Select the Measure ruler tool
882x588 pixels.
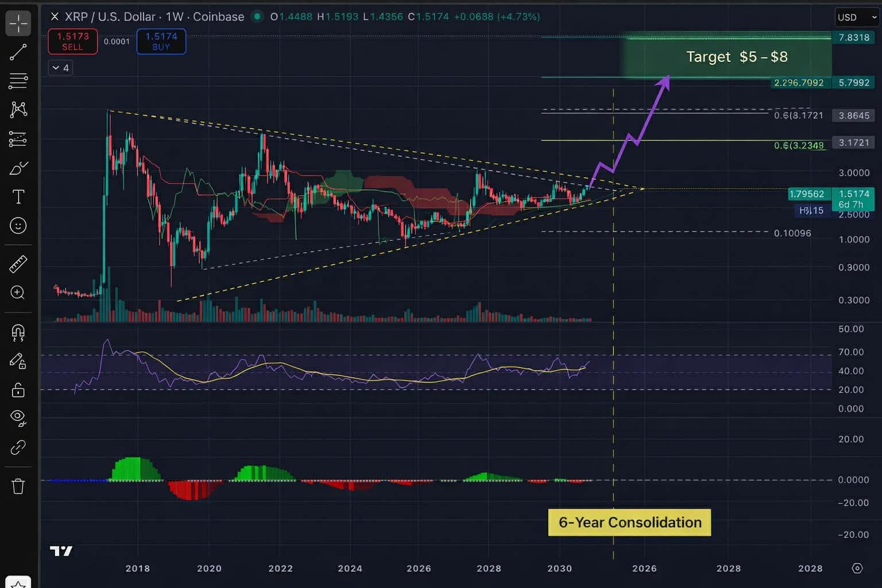coord(18,264)
